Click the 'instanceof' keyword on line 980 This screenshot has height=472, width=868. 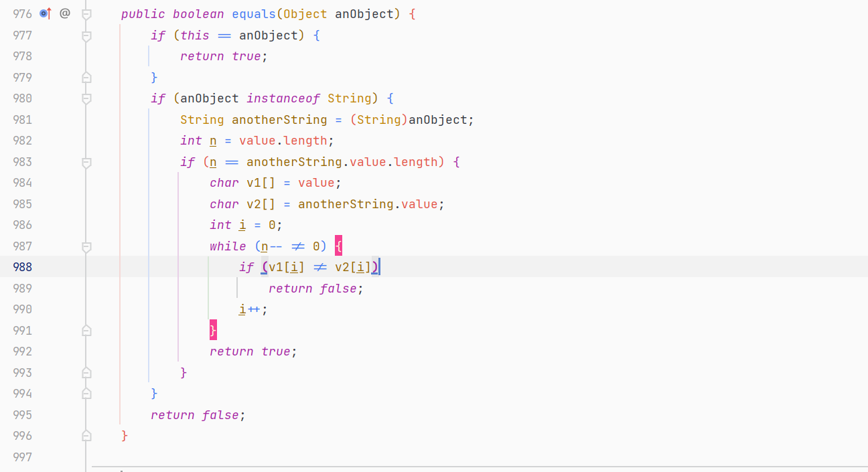click(283, 98)
